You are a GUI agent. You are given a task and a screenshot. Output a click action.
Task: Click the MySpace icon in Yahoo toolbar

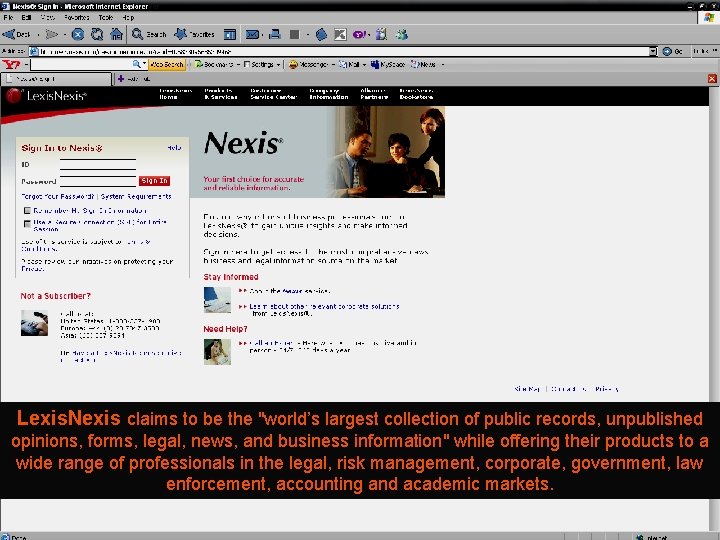[375, 64]
